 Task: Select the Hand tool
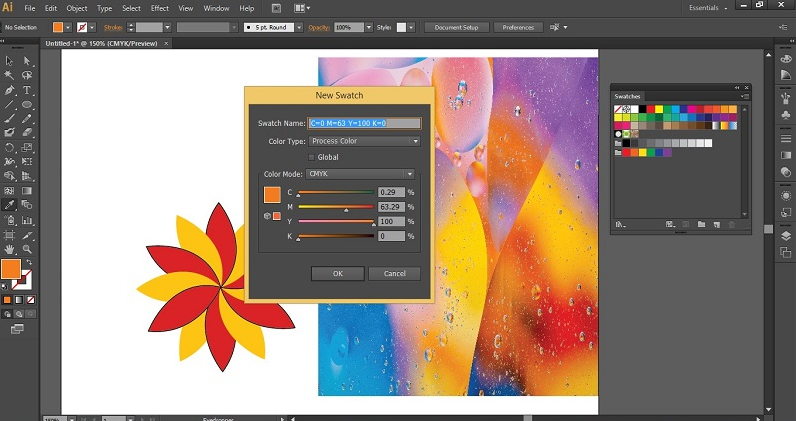(9, 248)
